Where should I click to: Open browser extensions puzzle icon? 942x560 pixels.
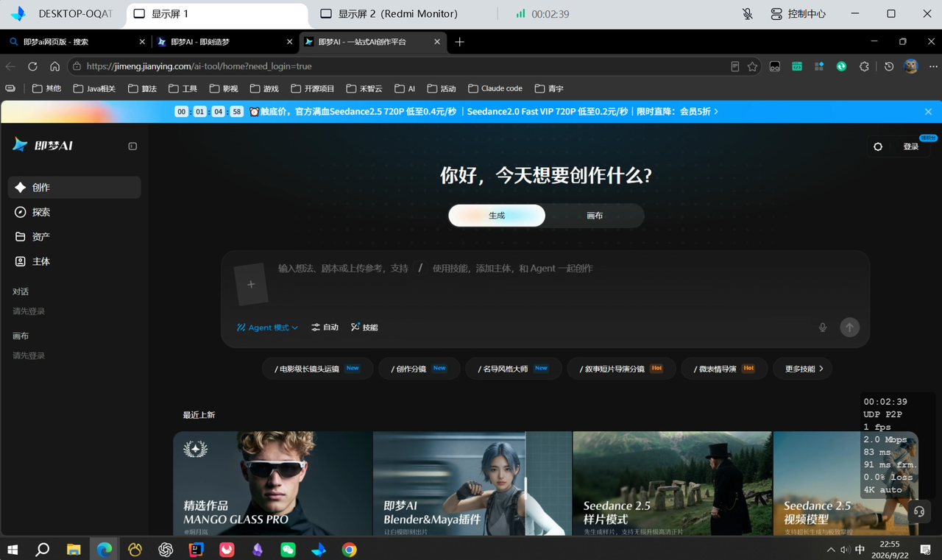[864, 66]
